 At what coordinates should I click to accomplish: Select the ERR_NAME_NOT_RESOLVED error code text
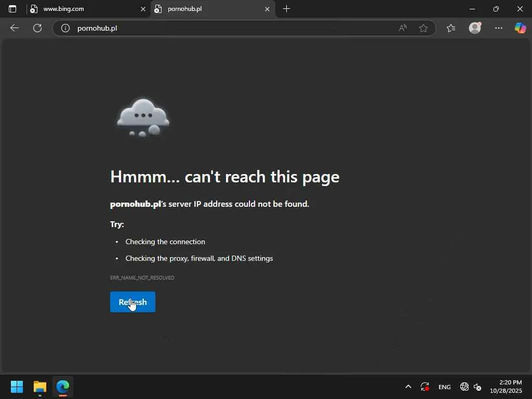(142, 277)
